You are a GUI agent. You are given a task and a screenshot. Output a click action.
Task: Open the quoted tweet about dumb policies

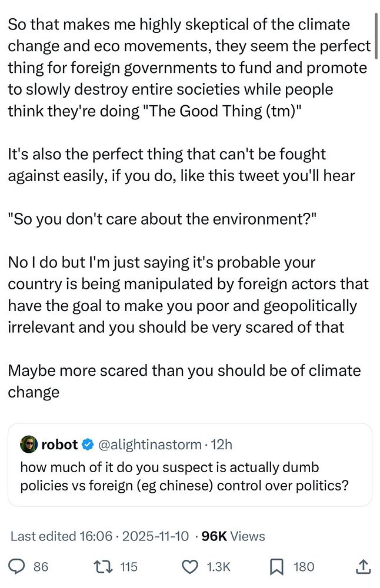(189, 476)
